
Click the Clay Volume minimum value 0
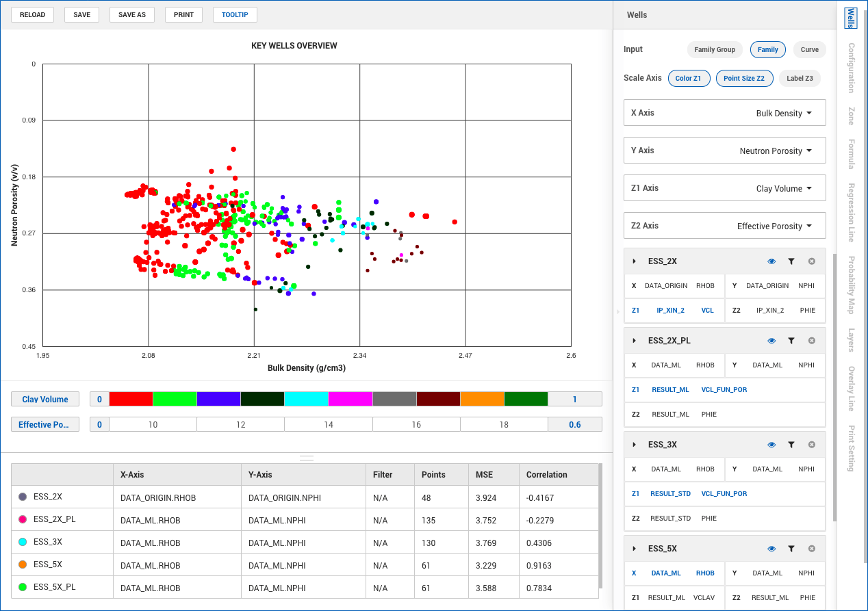[99, 400]
